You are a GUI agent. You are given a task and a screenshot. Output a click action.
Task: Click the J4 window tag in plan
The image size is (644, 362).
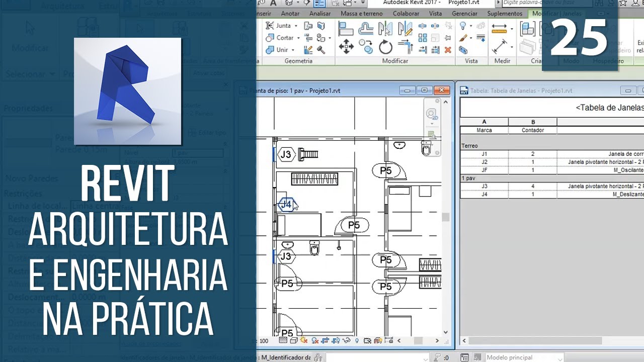pos(286,205)
